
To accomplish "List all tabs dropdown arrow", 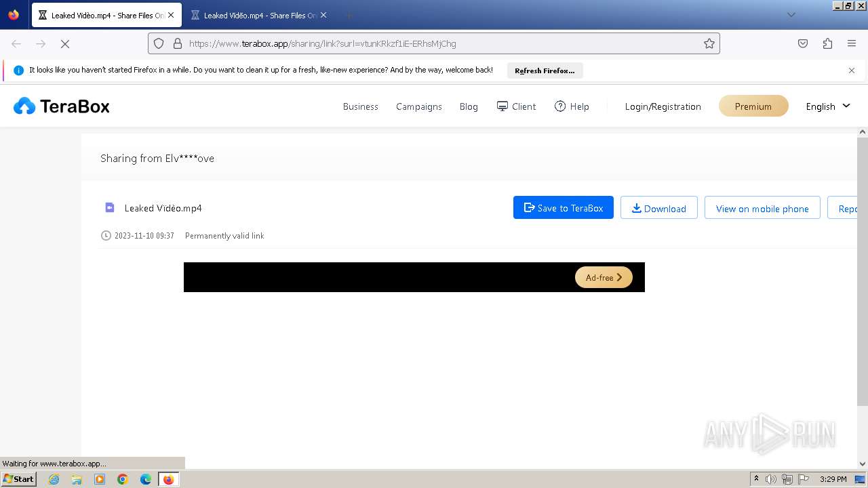I will 791,15.
